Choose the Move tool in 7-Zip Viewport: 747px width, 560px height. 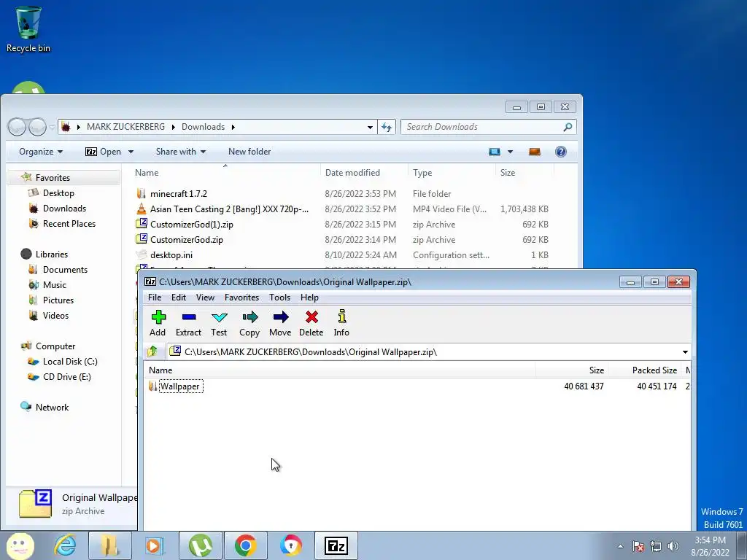[x=280, y=323]
